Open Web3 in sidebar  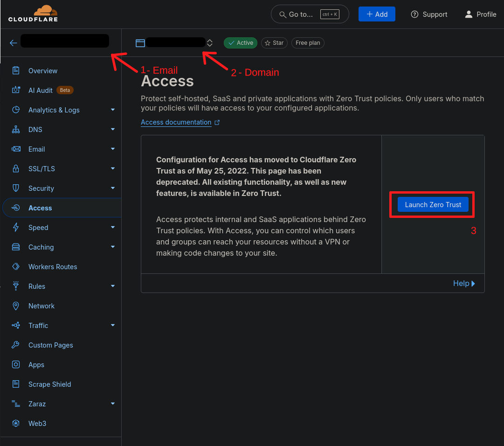62,424
